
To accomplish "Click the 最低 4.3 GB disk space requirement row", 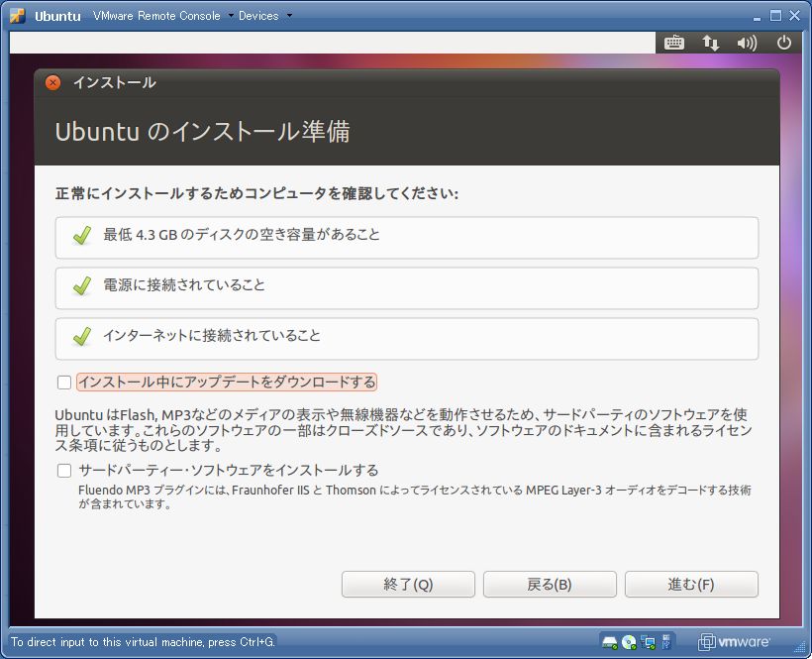I will (x=407, y=238).
